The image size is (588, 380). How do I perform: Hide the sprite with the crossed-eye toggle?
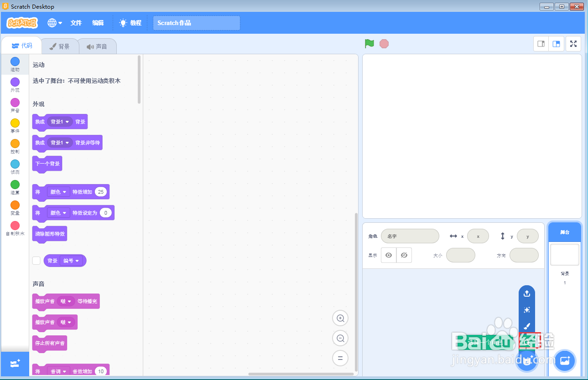point(404,255)
